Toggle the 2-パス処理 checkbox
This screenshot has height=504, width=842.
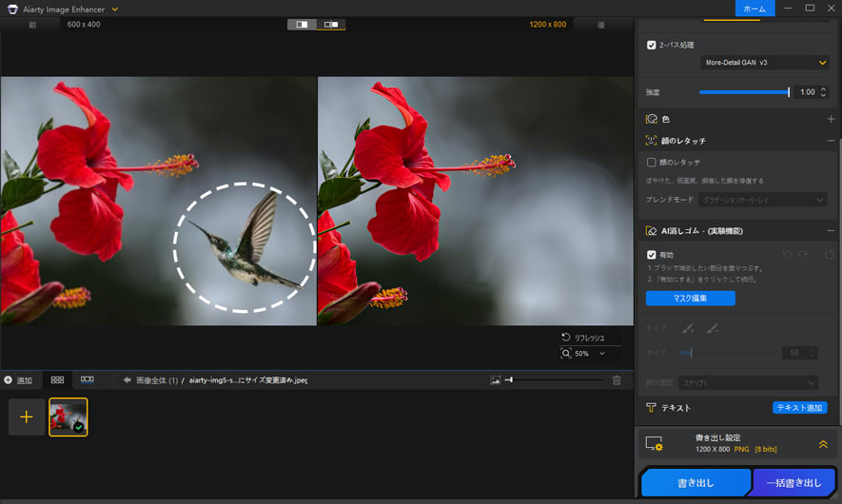(x=652, y=45)
